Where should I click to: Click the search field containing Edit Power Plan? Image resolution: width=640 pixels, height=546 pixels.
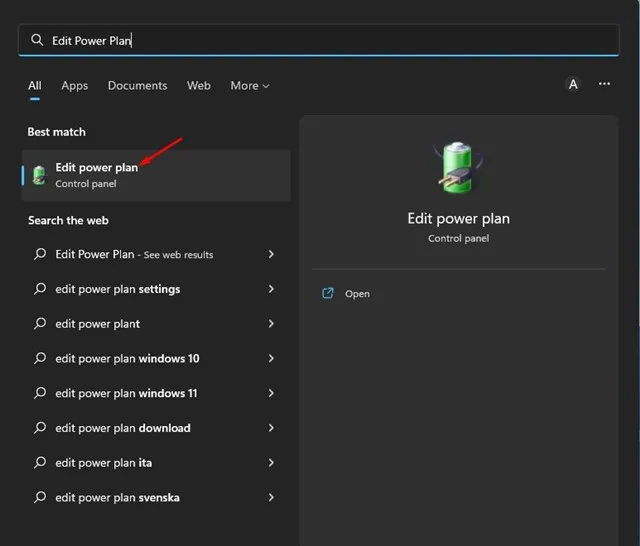(318, 40)
